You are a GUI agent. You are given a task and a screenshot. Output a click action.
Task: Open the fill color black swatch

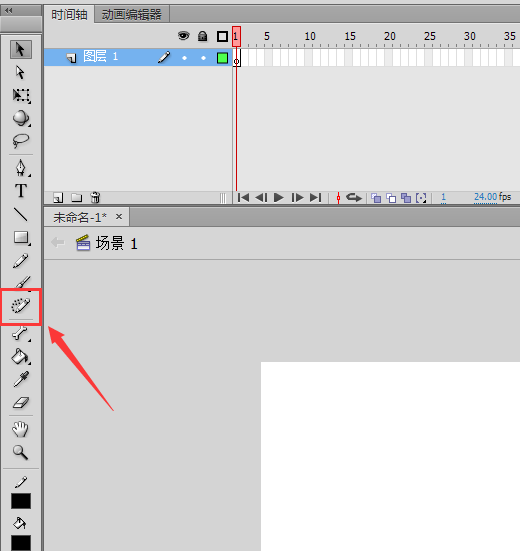[21, 543]
